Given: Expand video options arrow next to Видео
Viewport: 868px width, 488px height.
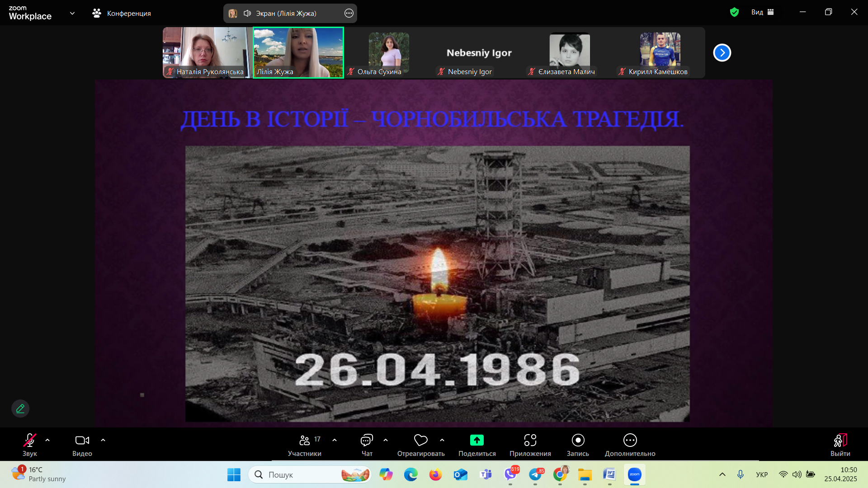Looking at the screenshot, I should point(103,440).
